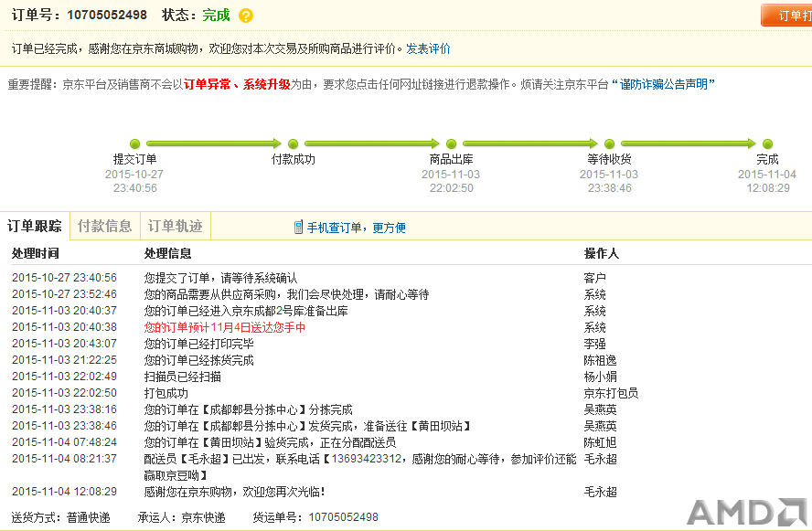Click the red 订单异常、系统升级 warning text

(237, 84)
